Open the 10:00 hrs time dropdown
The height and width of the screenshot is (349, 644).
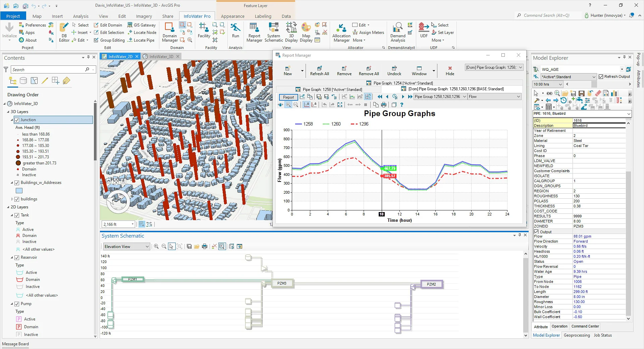[x=560, y=84]
